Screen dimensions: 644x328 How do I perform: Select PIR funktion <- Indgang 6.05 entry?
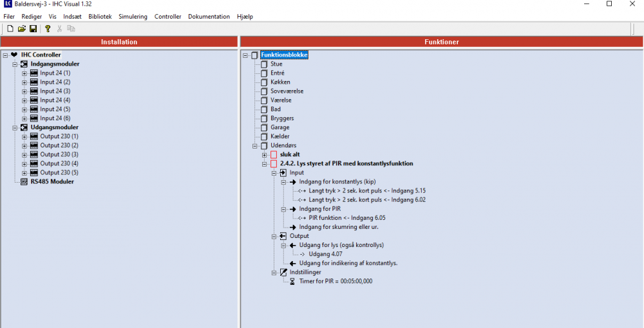pos(346,218)
